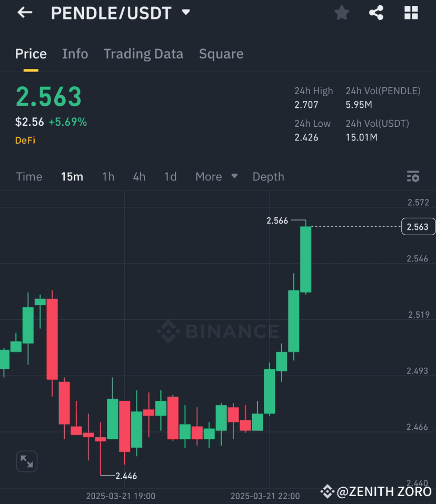Click the DeFi category label
Screen dimensions: 436x504
(25, 140)
